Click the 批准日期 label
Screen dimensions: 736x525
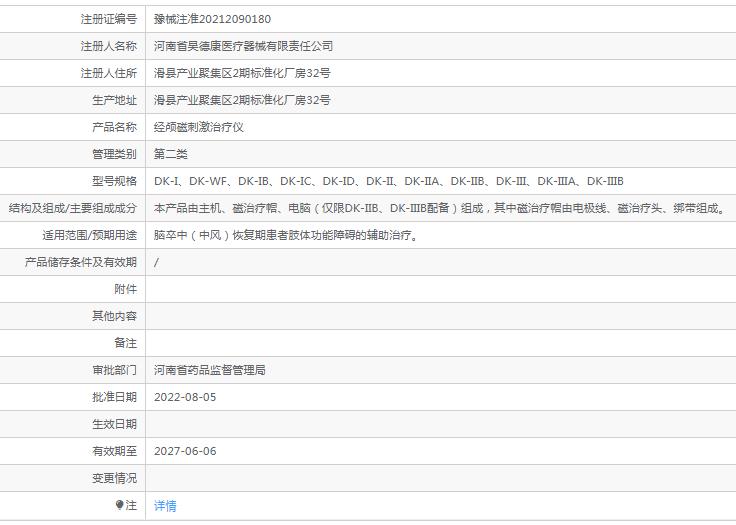click(114, 397)
